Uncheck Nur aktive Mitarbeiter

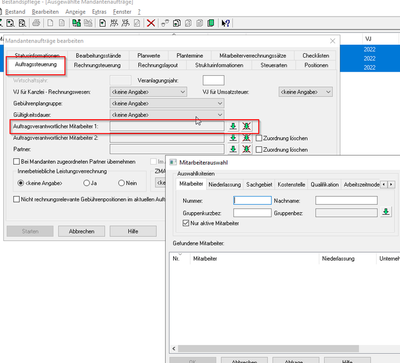pos(186,223)
